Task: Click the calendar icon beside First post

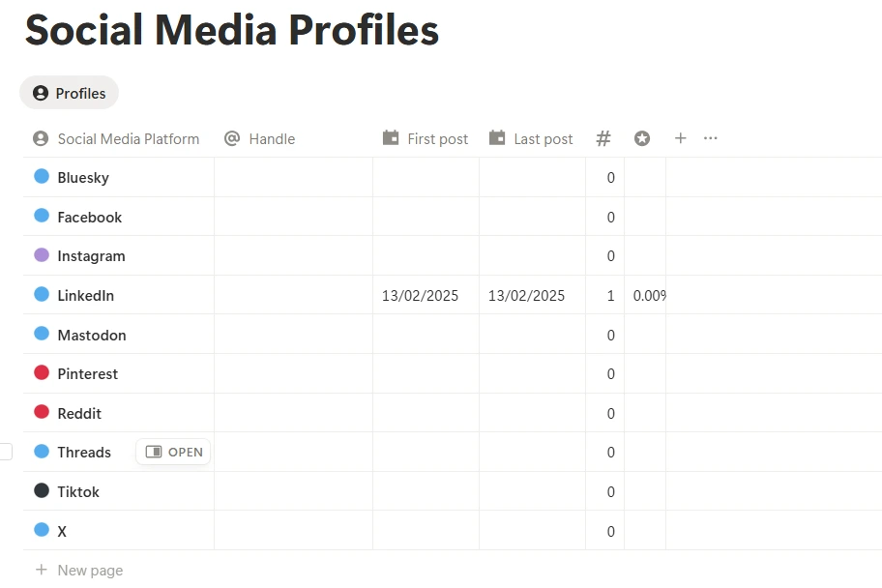Action: pyautogui.click(x=390, y=138)
